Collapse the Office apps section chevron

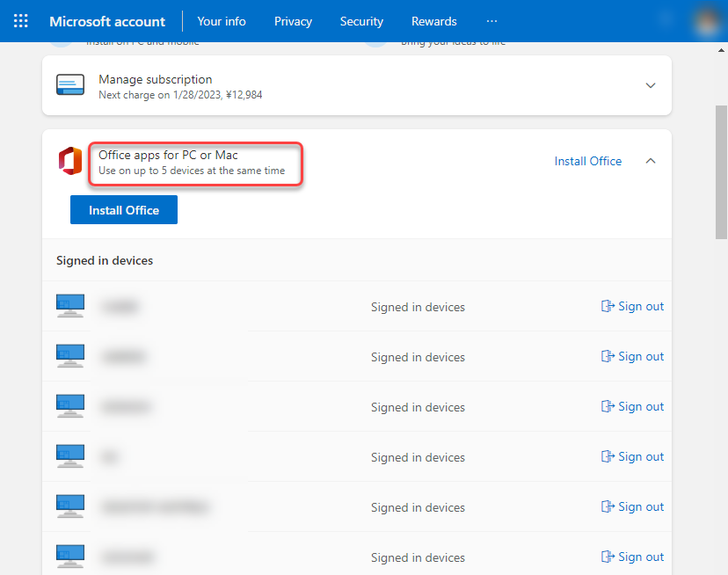(x=651, y=161)
